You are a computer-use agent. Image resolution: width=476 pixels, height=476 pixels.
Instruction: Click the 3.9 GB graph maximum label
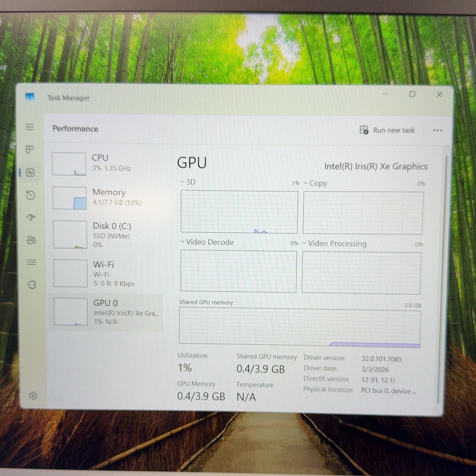(413, 305)
